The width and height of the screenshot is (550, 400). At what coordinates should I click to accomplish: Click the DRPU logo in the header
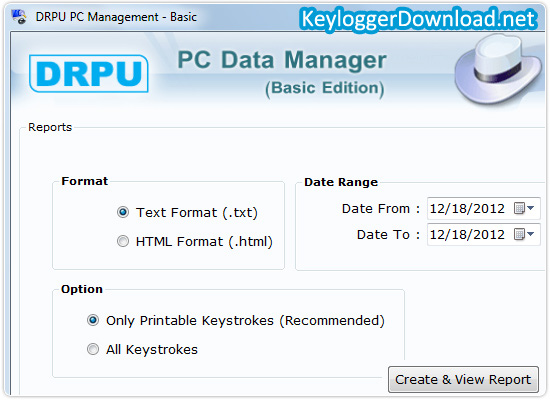[89, 74]
